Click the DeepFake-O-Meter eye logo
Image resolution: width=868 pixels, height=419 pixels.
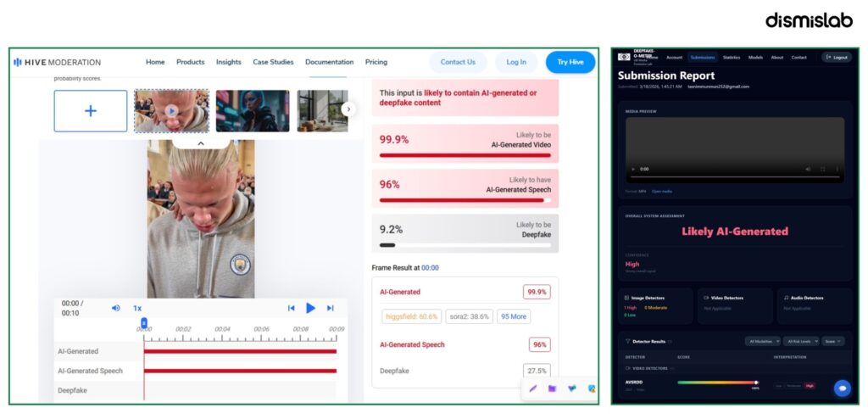[624, 57]
